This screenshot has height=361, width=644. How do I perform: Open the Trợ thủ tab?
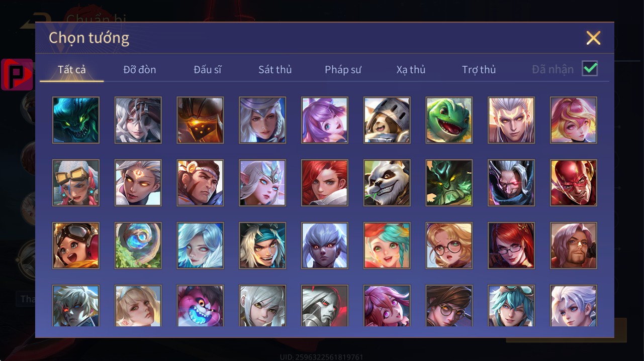point(479,69)
